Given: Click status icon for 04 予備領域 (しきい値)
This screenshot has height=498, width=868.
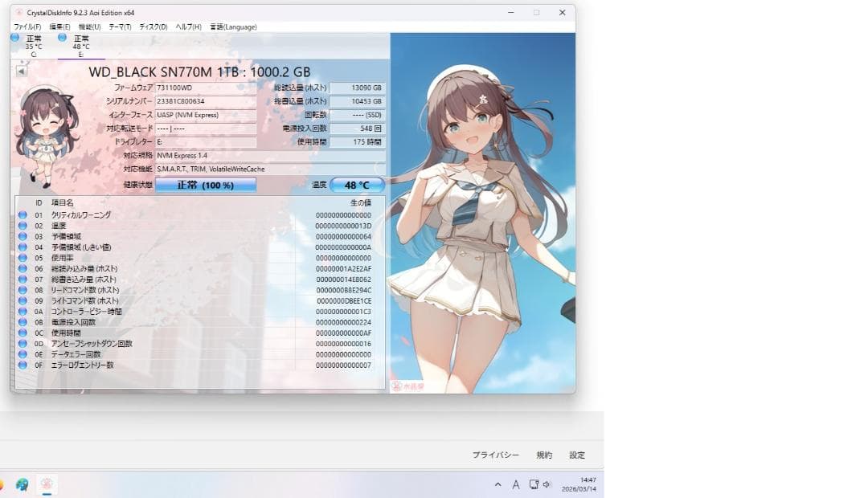Looking at the screenshot, I should click(x=23, y=247).
